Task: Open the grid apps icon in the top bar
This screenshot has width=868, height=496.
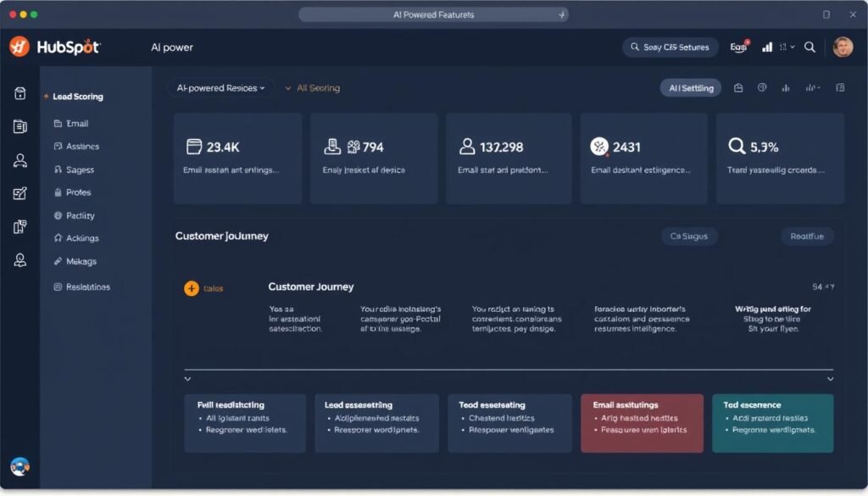Action: 782,47
